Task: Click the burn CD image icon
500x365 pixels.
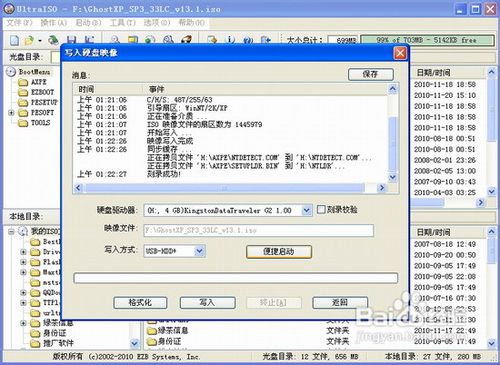Action: point(186,40)
